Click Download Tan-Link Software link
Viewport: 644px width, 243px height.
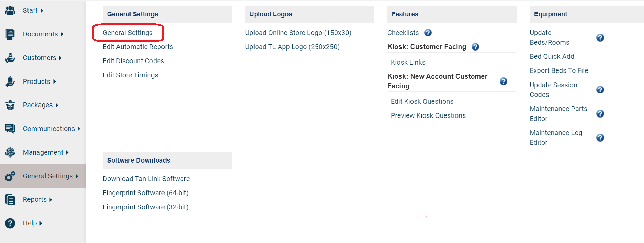point(146,179)
